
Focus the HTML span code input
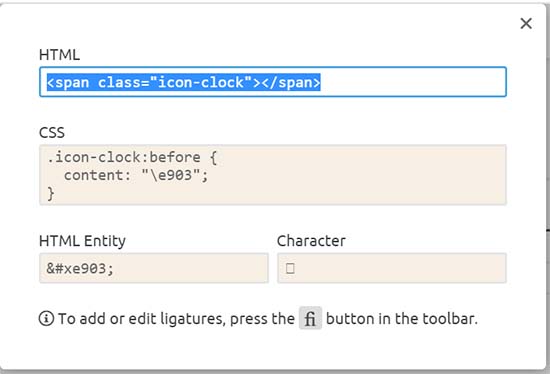[273, 82]
